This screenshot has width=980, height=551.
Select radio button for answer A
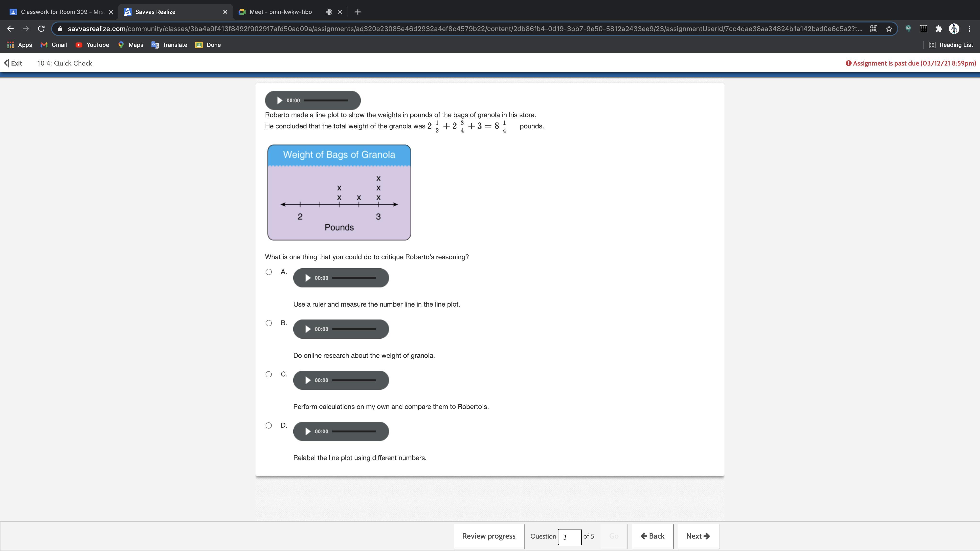[x=268, y=271]
